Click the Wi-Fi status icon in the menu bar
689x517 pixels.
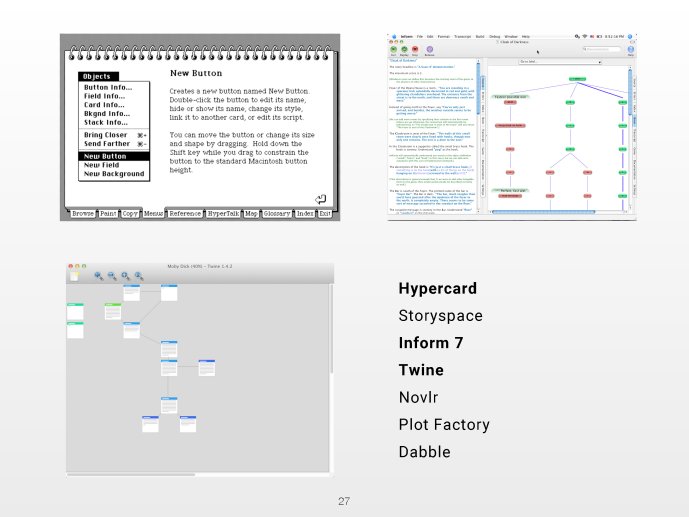[585, 36]
